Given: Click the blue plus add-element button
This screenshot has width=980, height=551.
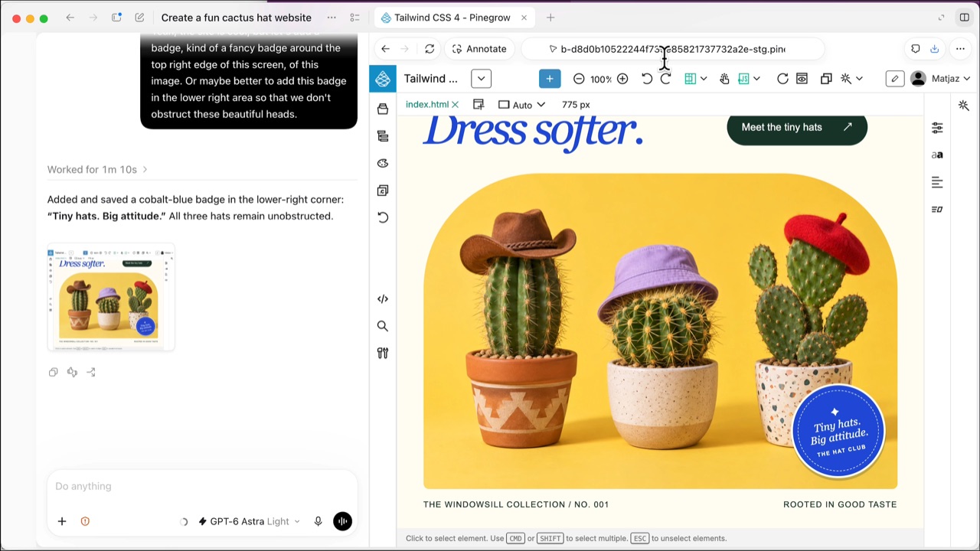Looking at the screenshot, I should (550, 79).
